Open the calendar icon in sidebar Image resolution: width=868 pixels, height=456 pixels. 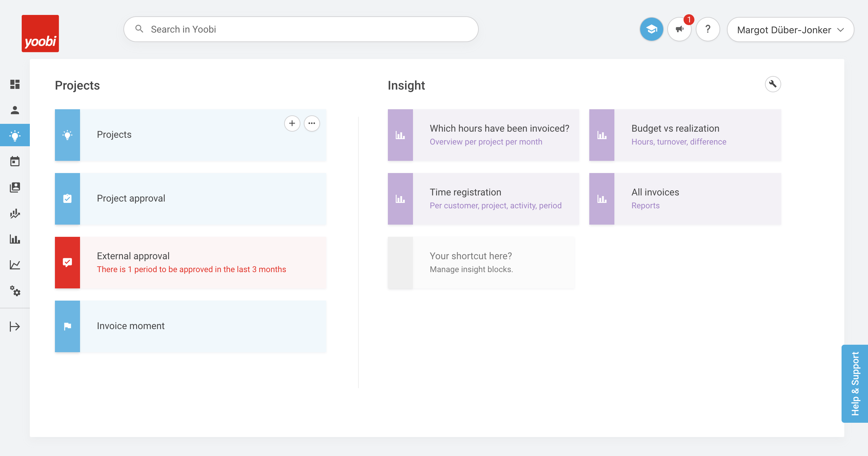(x=15, y=161)
